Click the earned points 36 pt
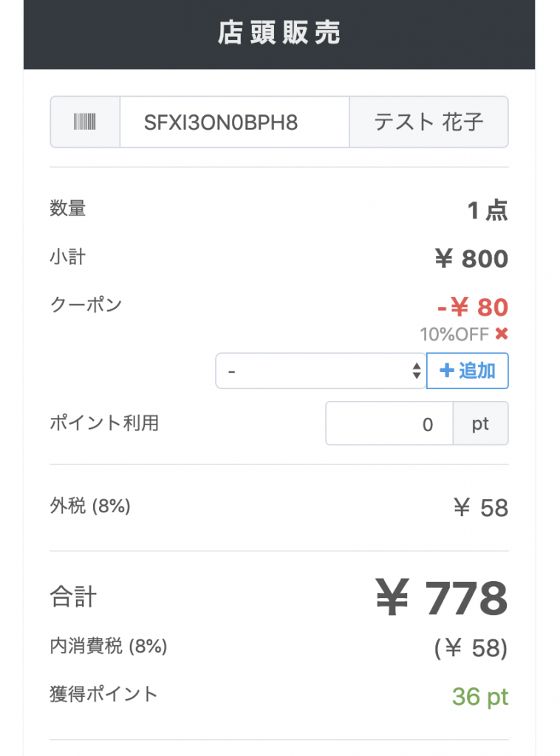 point(480,696)
